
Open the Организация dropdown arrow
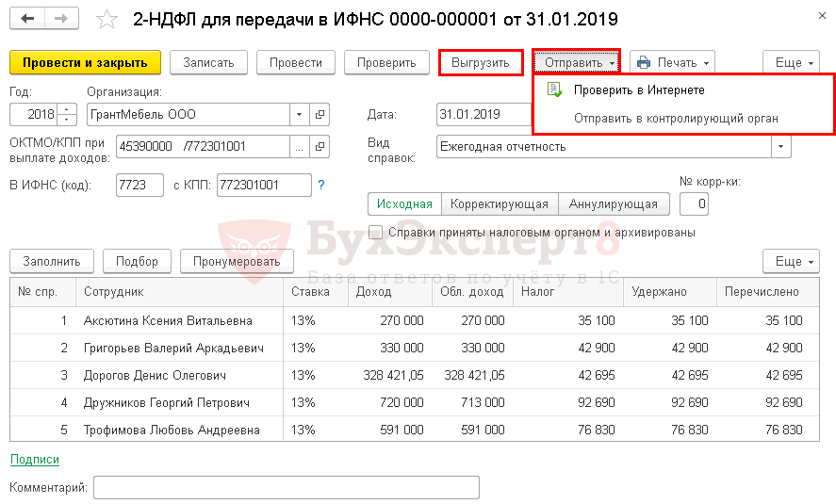299,115
